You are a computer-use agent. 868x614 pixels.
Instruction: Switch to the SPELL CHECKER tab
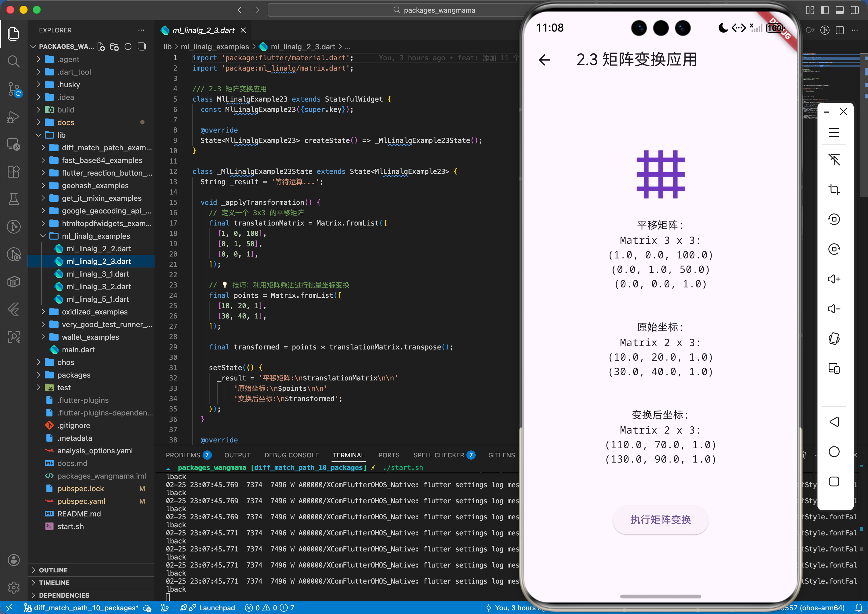pyautogui.click(x=444, y=455)
